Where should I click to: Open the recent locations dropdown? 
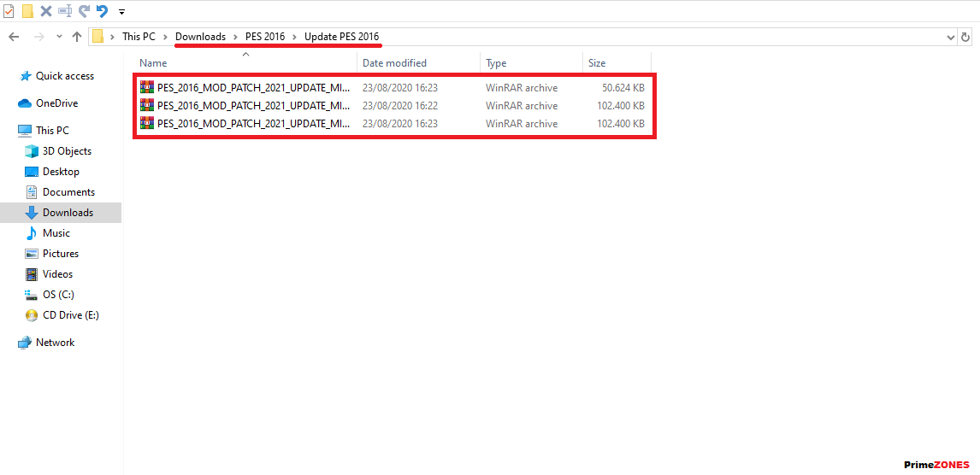(x=59, y=37)
